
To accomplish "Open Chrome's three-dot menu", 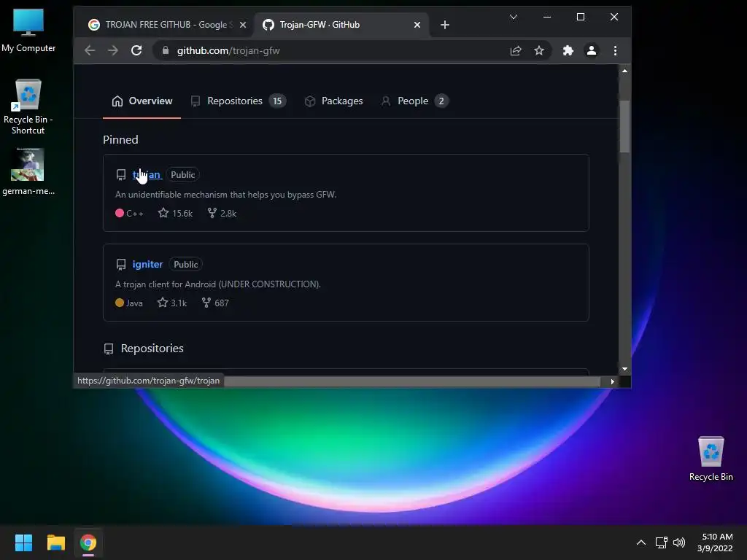I will point(615,50).
